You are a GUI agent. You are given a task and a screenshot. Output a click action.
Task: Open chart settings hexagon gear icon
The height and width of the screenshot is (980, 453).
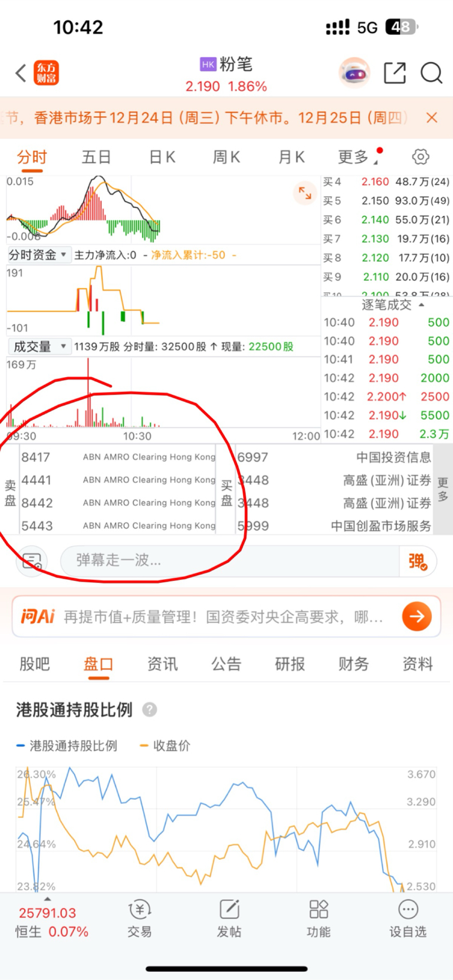(x=421, y=157)
